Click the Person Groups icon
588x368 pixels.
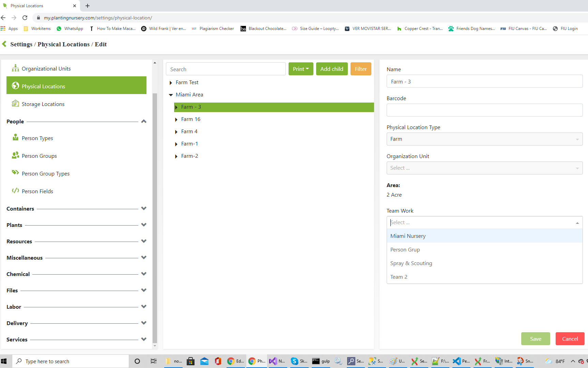(15, 155)
